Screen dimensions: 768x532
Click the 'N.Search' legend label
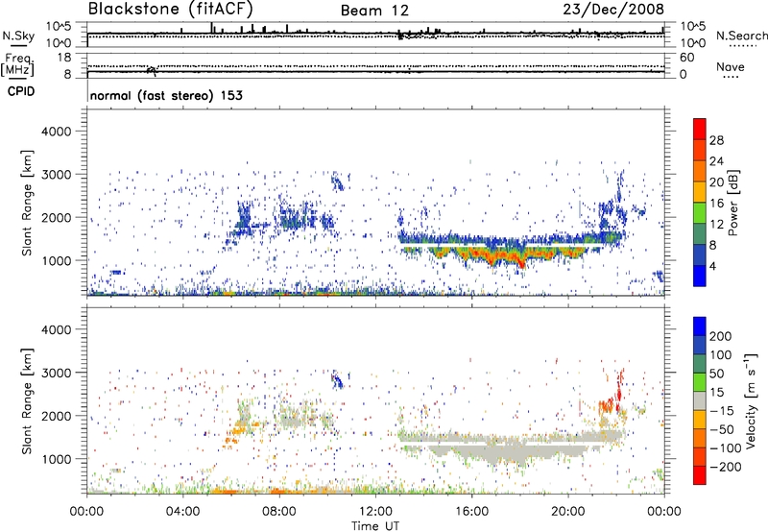pyautogui.click(x=742, y=36)
